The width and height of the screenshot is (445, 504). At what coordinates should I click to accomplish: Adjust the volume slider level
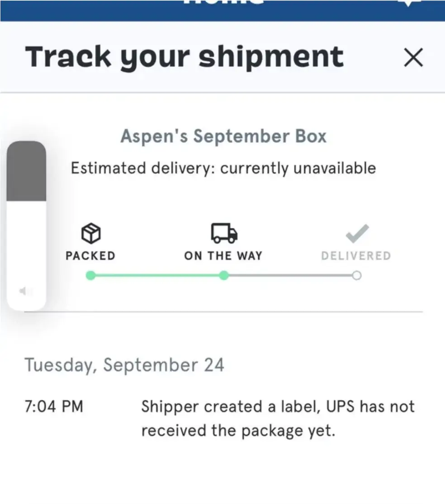tap(26, 201)
